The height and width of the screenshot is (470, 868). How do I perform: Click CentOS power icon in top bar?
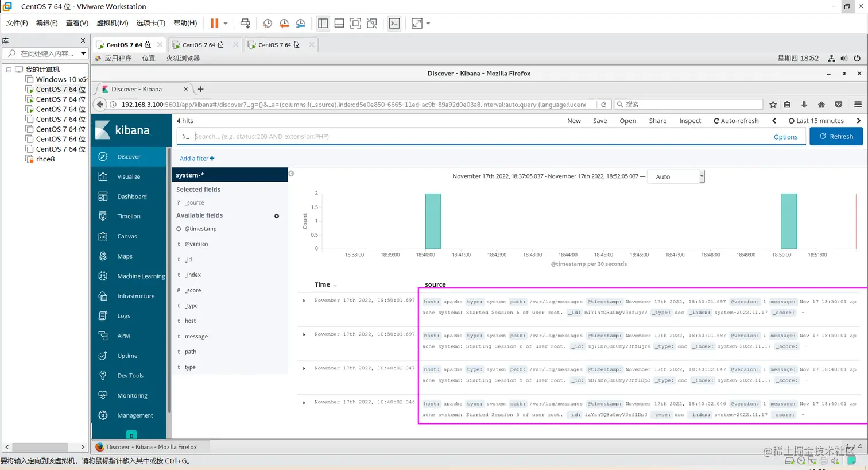[x=857, y=59]
